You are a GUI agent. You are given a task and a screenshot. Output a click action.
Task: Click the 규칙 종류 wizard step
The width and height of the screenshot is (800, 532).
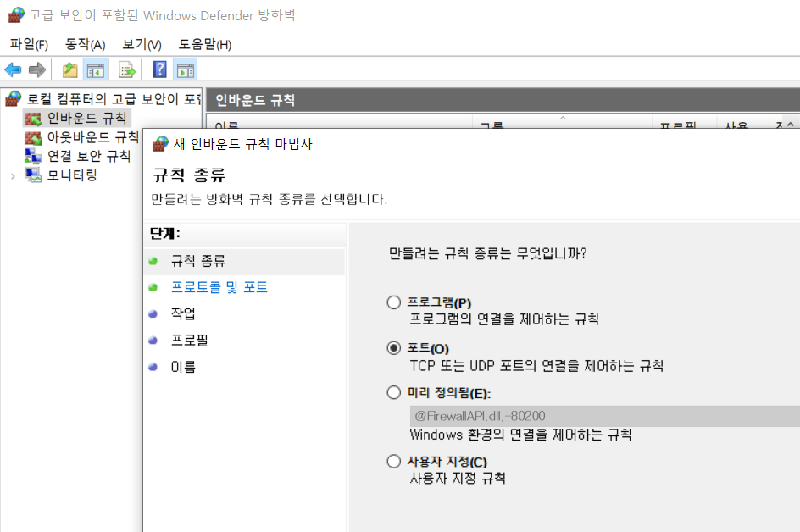coord(198,261)
